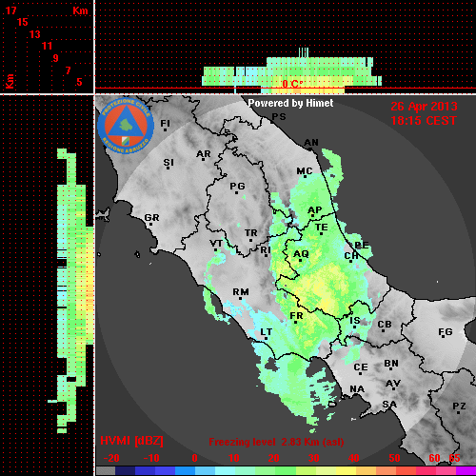
Task: Click the Protezione Civile Regione Abruzzo logo
Action: [x=126, y=126]
